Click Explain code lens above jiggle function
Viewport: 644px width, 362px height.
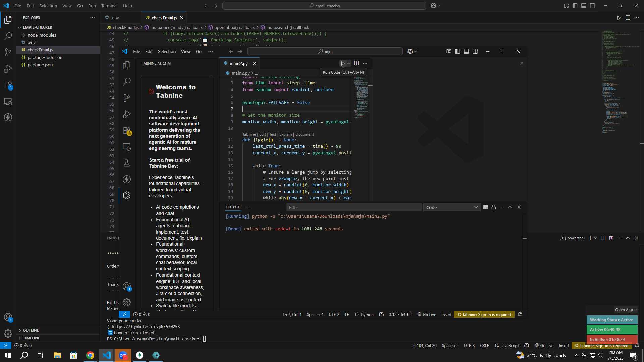[286, 134]
